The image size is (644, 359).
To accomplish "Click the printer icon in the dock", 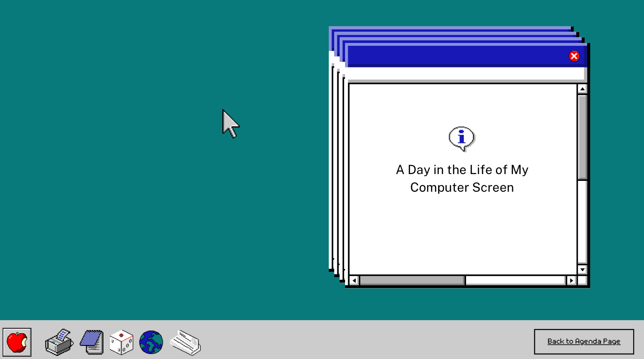I will click(x=59, y=342).
